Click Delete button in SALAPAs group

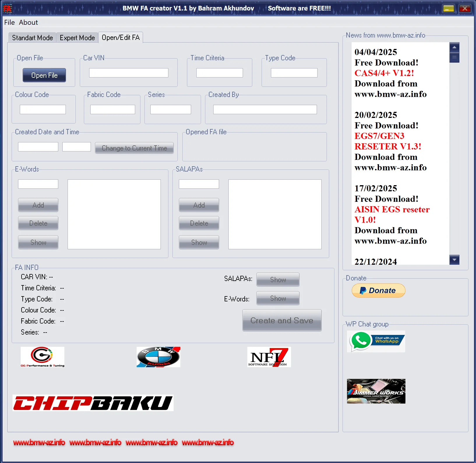[199, 223]
